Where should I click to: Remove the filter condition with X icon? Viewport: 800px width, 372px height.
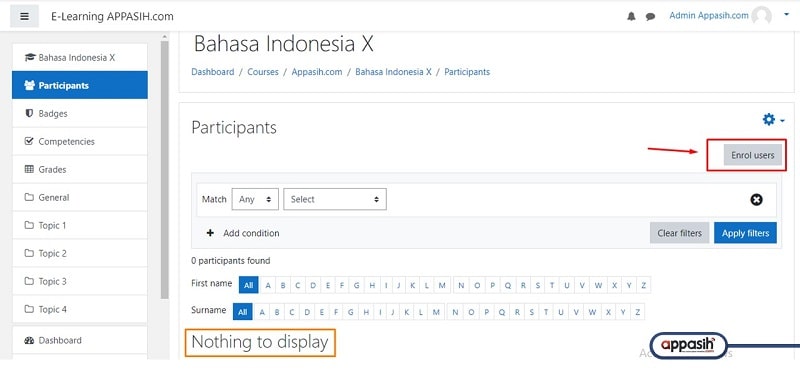756,200
